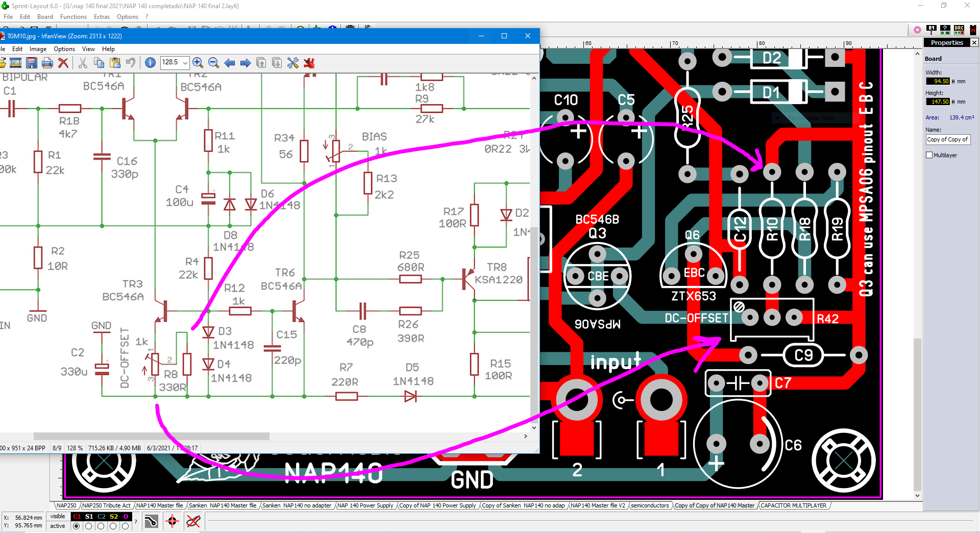Open the component list R1 panel icon
This screenshot has width=980, height=533.
tap(932, 30)
